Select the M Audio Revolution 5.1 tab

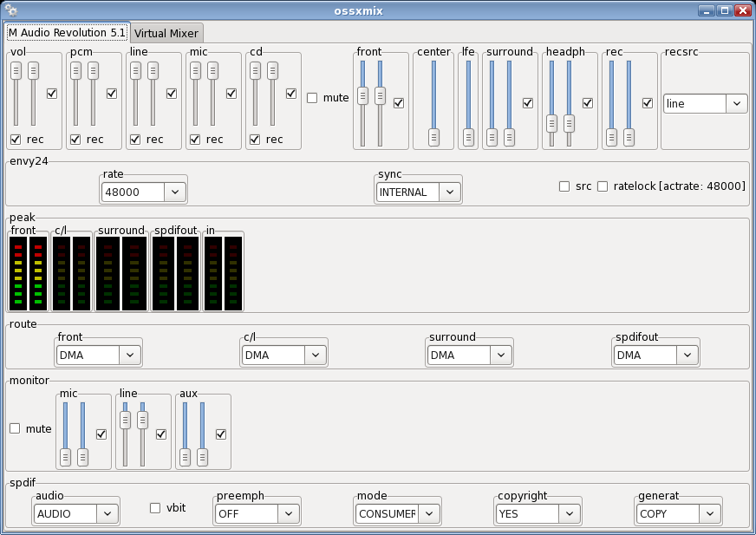[x=67, y=33]
